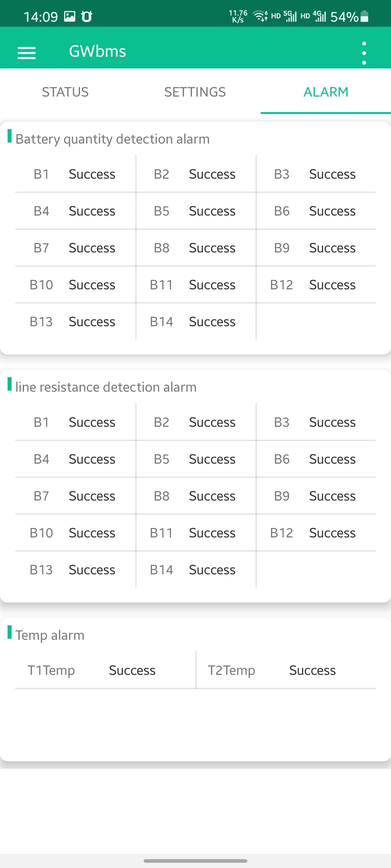Tap the 4G signal strength icon
Screen dimensions: 391x868
point(320,16)
